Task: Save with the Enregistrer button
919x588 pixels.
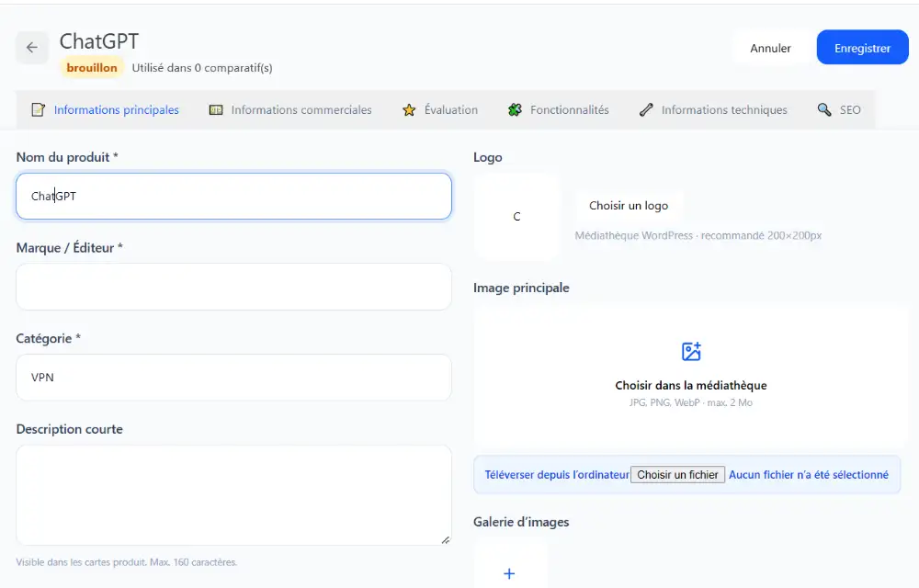Action: pyautogui.click(x=862, y=48)
